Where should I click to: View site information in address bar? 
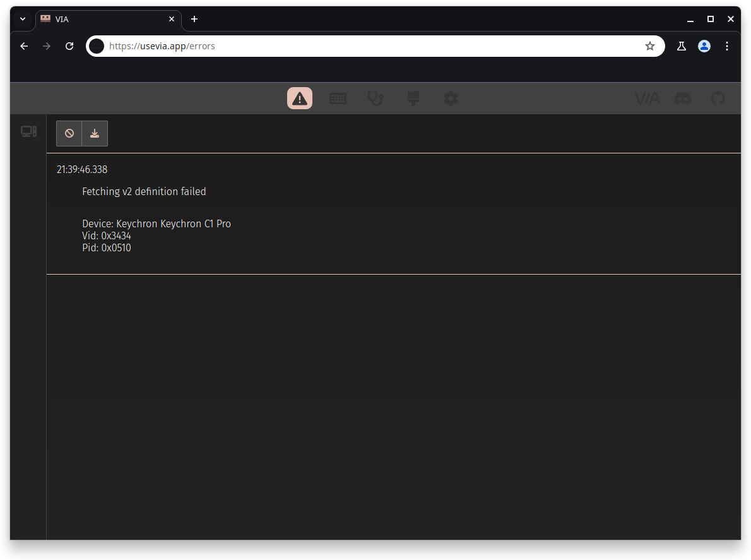tap(97, 46)
